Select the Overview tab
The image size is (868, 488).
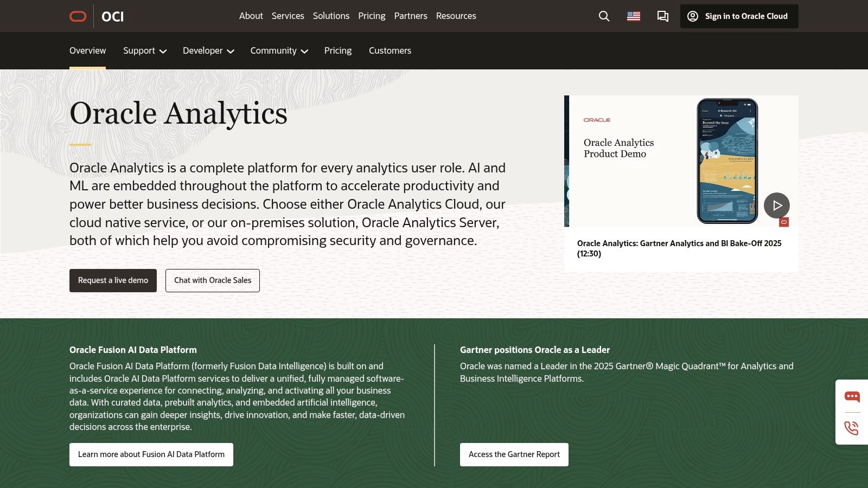[x=87, y=50]
